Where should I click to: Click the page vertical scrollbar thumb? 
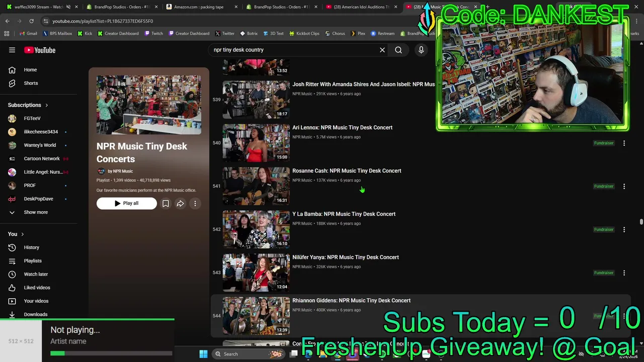[641, 222]
